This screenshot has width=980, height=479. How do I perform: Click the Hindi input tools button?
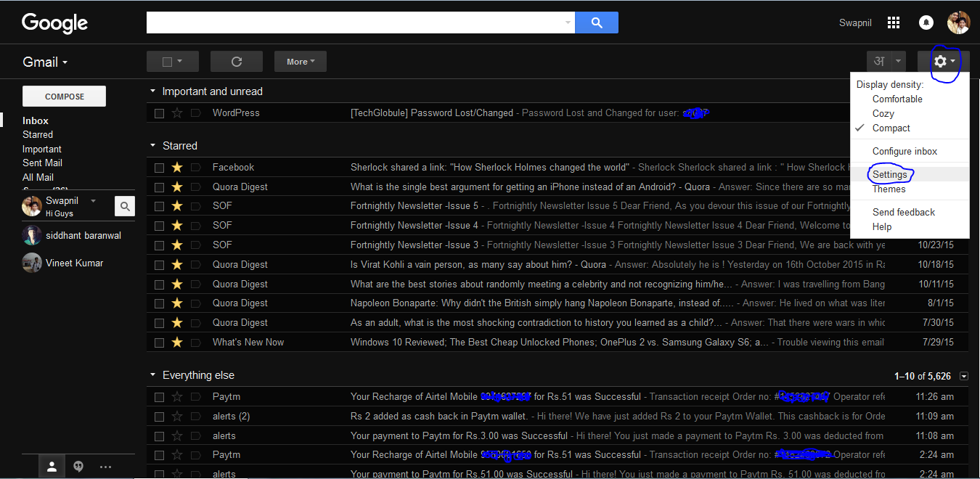pos(878,62)
